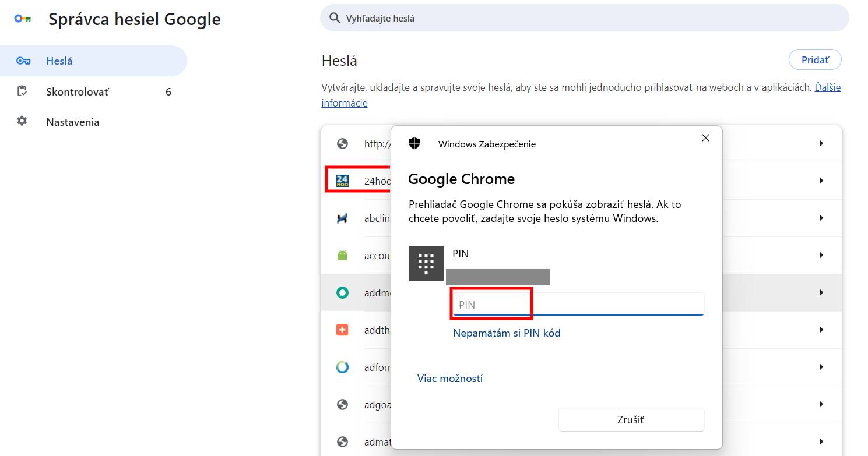Click the Nepamätám si PIN kód link
Image resolution: width=868 pixels, height=456 pixels.
click(507, 333)
